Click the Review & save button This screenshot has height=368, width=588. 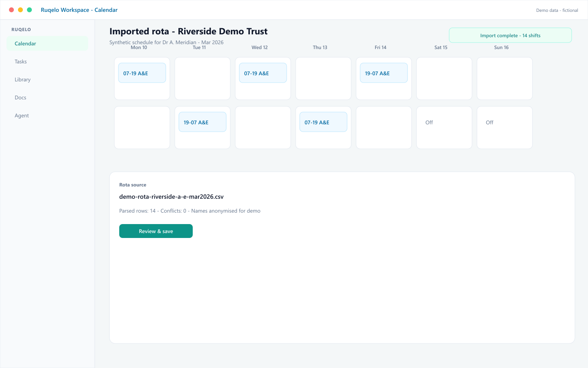pyautogui.click(x=156, y=231)
